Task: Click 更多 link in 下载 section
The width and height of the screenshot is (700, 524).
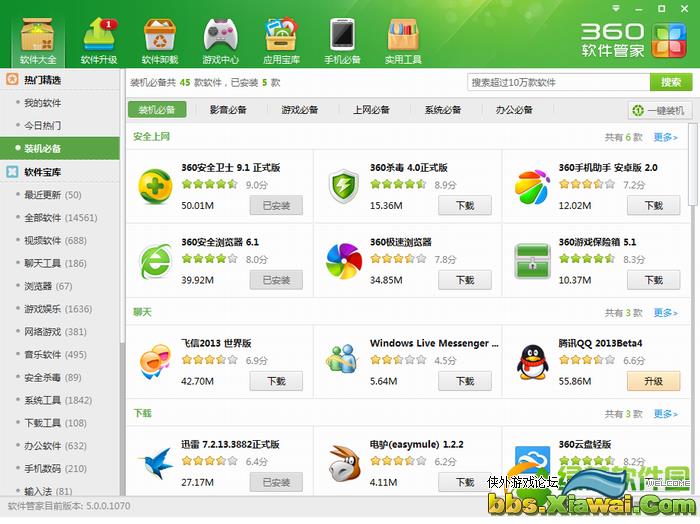Action: tap(665, 414)
